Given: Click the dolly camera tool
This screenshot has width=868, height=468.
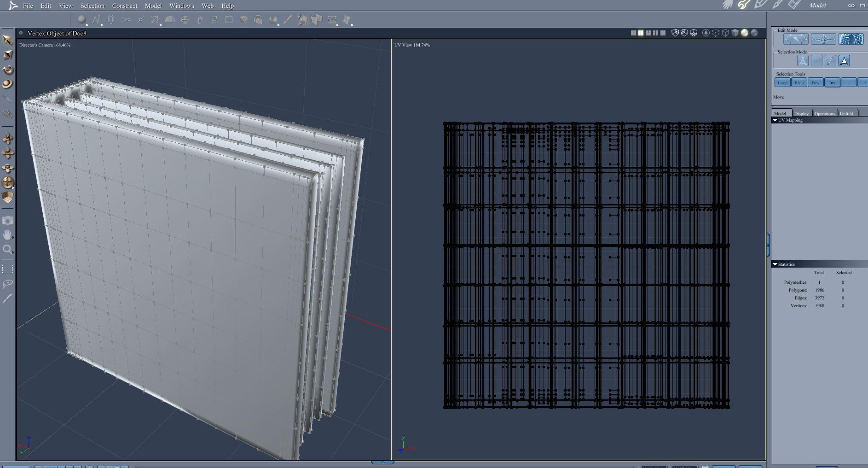Looking at the screenshot, I should point(7,138).
